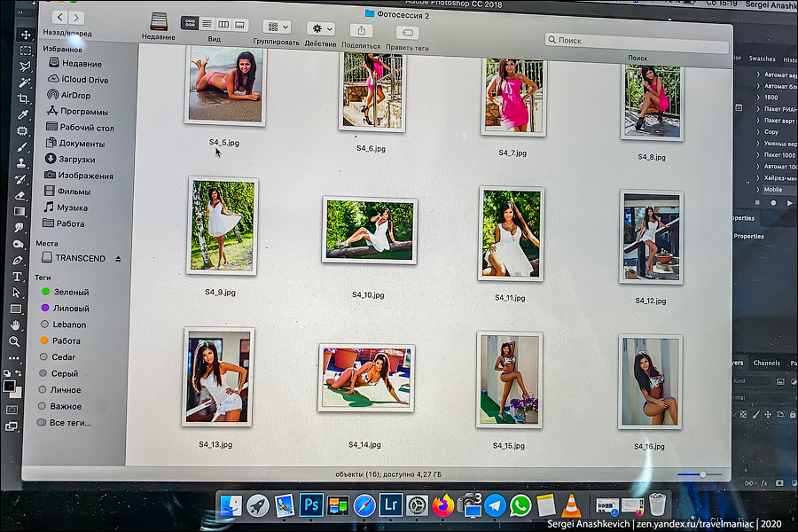
Task: Select the History Brush tool
Action: 21,179
